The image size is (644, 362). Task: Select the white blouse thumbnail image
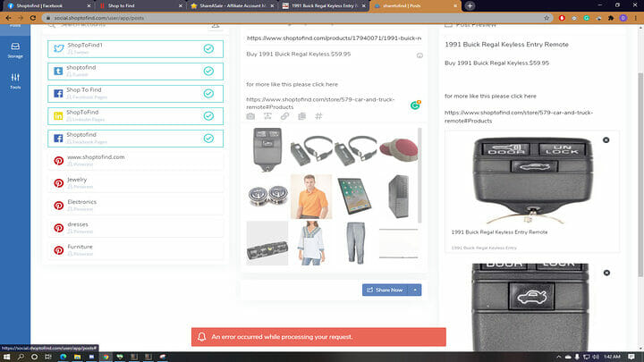tap(311, 243)
